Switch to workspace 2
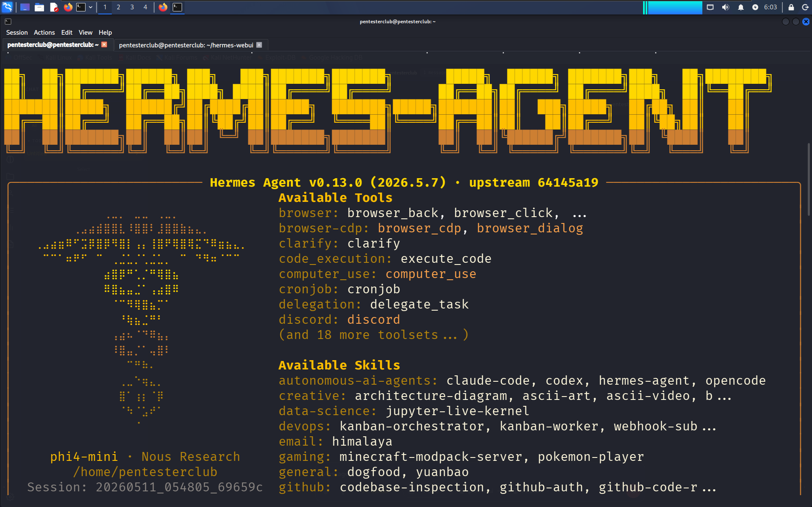The width and height of the screenshot is (812, 507). point(119,7)
